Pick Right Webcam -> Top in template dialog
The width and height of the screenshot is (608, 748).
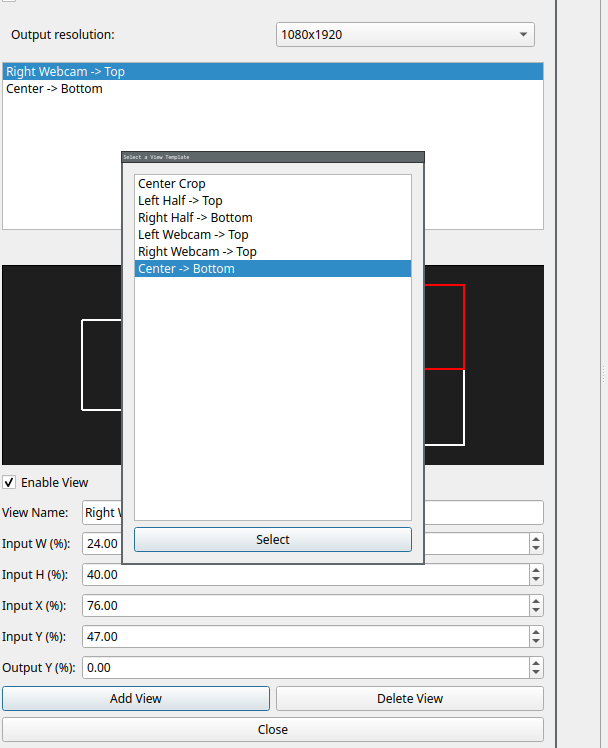pyautogui.click(x=197, y=252)
